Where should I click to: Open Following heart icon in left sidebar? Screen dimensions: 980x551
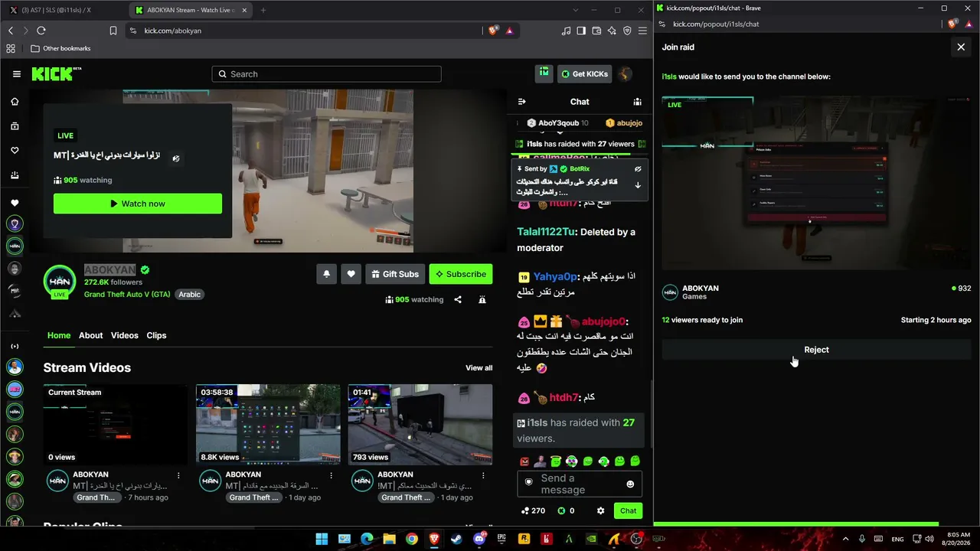[x=15, y=151]
